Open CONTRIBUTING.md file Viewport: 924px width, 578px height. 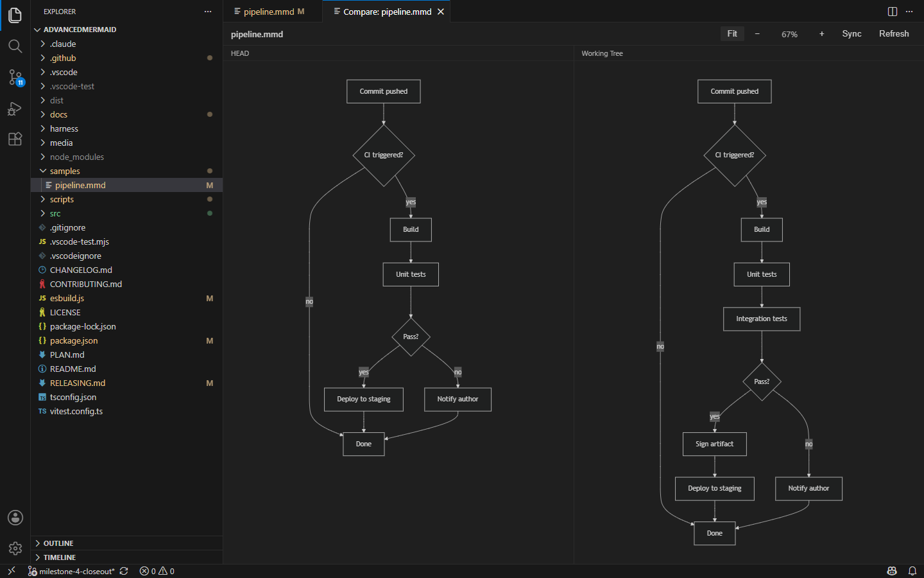click(126, 284)
